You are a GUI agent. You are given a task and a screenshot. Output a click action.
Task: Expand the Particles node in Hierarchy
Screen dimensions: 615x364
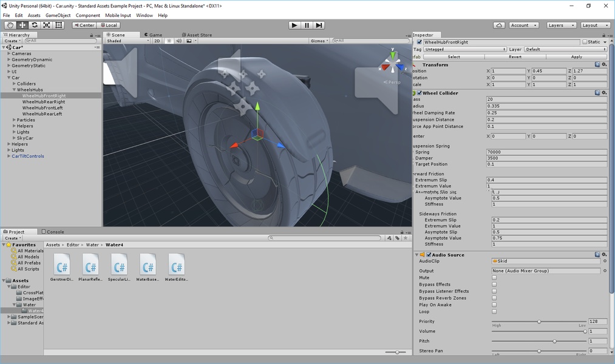tap(14, 120)
